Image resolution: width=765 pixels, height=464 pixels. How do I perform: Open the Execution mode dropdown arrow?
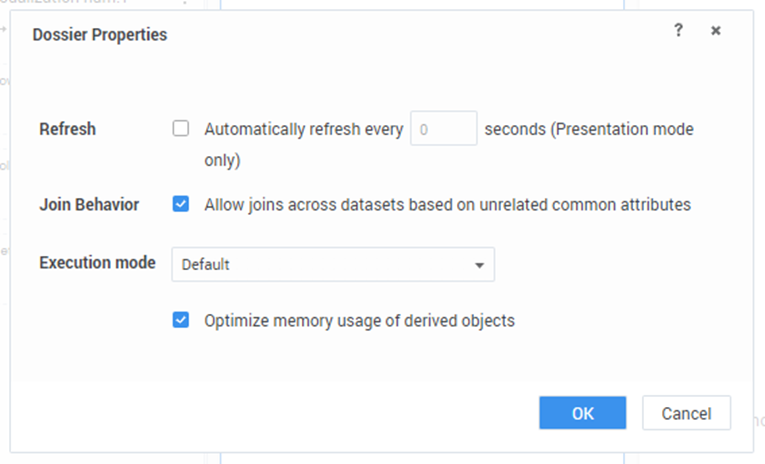pyautogui.click(x=479, y=265)
